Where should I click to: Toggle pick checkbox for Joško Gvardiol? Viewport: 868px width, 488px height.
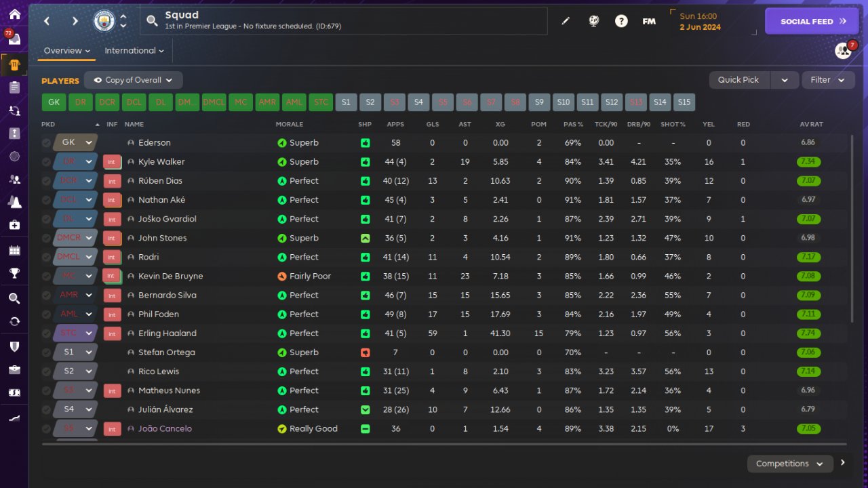point(46,219)
